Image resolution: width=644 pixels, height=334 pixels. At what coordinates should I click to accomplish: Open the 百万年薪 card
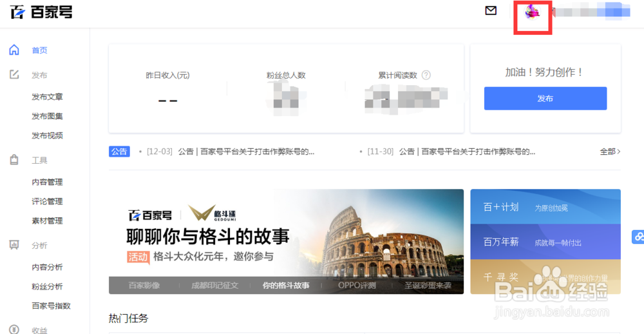tap(545, 242)
